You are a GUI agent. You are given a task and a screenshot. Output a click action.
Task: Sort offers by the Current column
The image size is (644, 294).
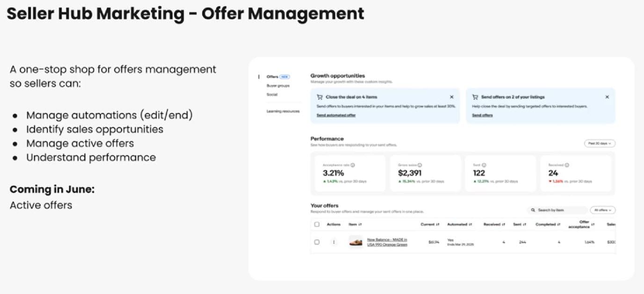coord(437,225)
